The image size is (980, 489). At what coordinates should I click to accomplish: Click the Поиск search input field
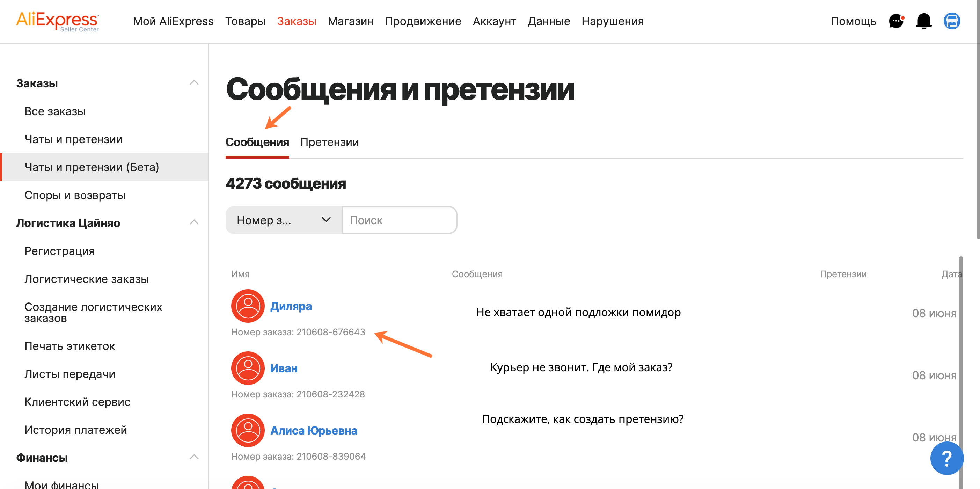pyautogui.click(x=399, y=220)
